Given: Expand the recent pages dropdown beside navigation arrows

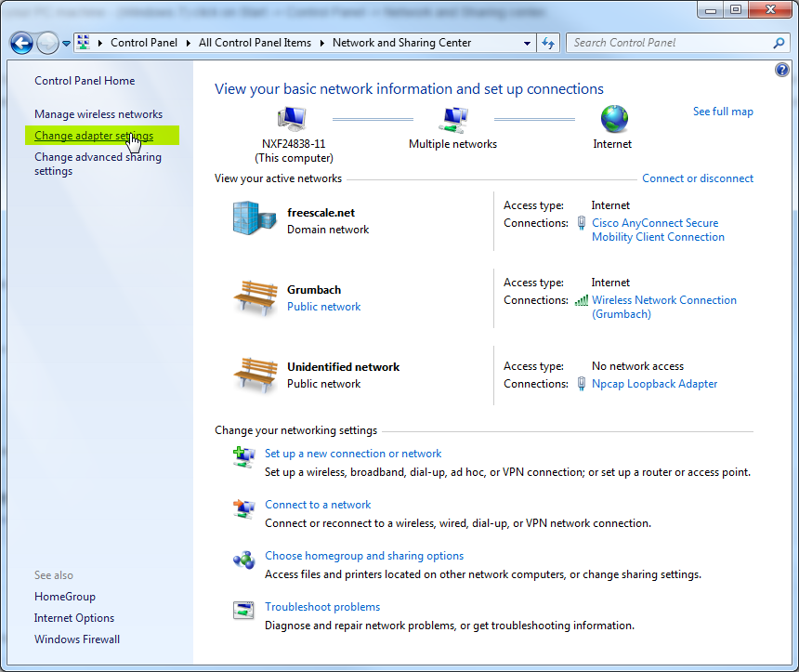Looking at the screenshot, I should (64, 43).
